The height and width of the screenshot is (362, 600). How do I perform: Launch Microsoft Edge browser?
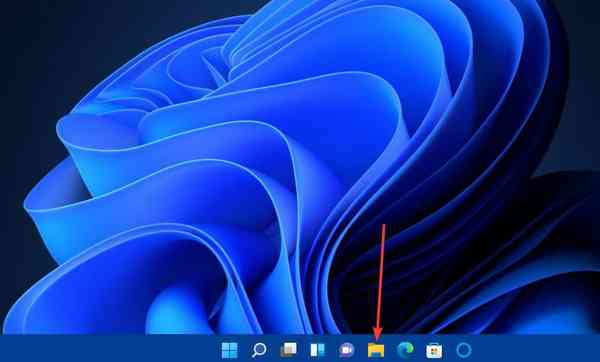coord(405,350)
